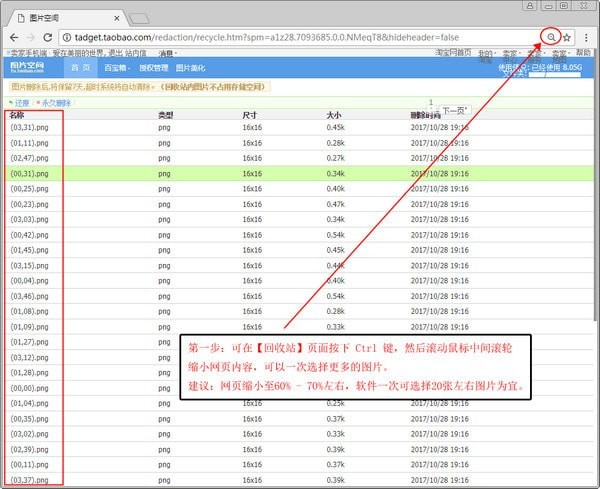Expand the 消息 dropdown
Viewport: 600px width, 489px height.
(168, 54)
